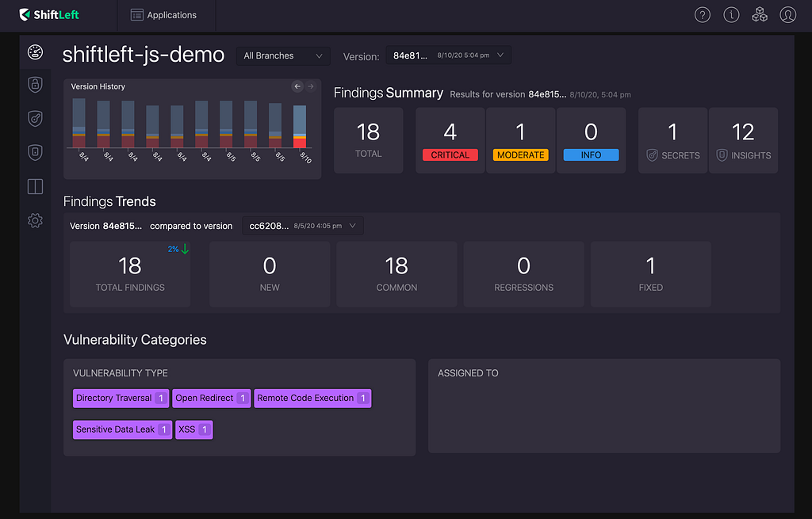Open the secrets shield sidebar icon

[x=35, y=119]
